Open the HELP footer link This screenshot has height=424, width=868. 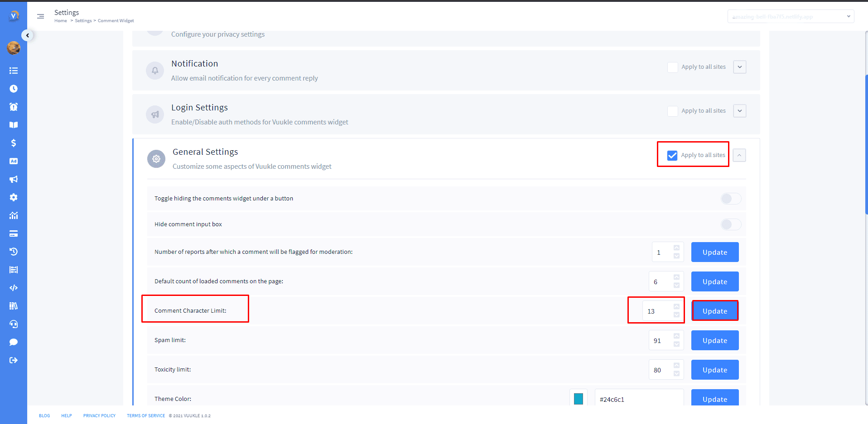pos(67,416)
